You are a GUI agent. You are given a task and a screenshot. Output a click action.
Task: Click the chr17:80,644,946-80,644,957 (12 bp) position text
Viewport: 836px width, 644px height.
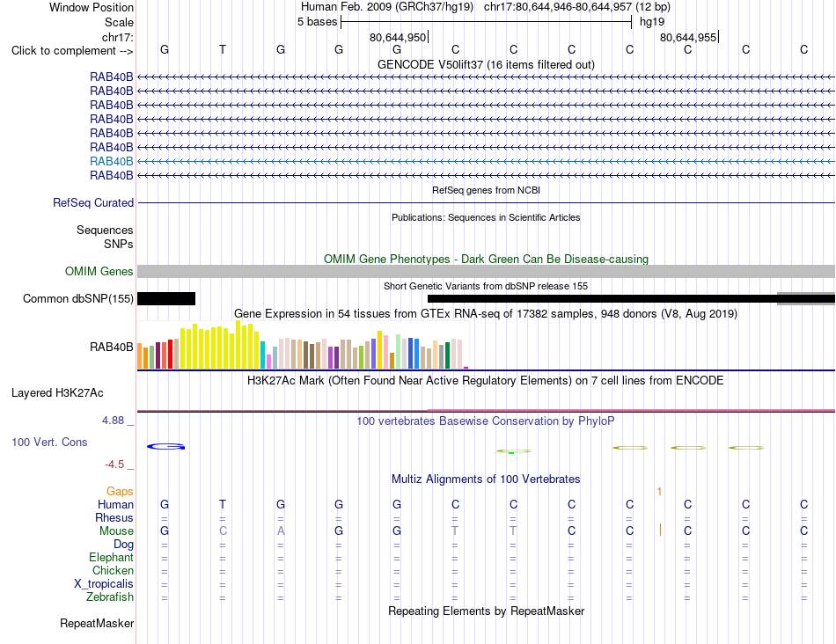pyautogui.click(x=577, y=7)
